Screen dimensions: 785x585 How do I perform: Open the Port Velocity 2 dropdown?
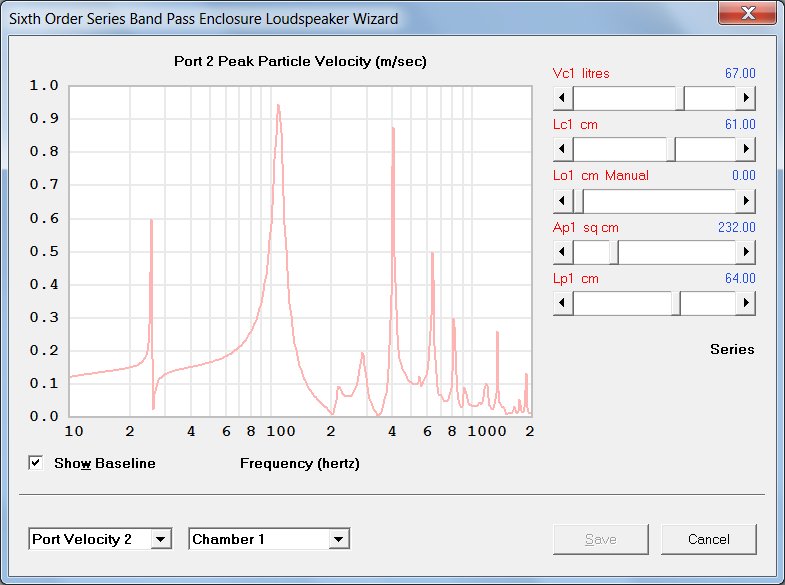(x=161, y=539)
